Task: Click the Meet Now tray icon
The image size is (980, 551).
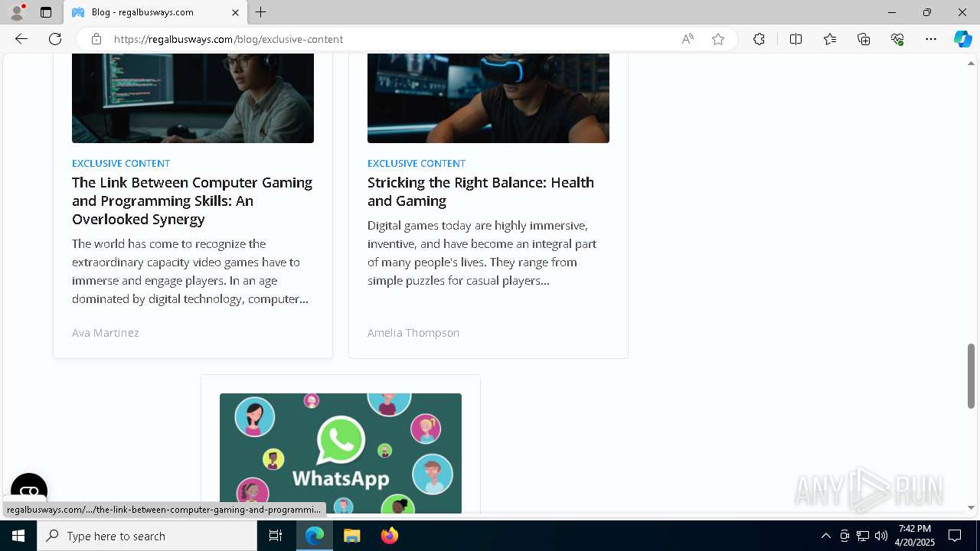Action: tap(844, 536)
